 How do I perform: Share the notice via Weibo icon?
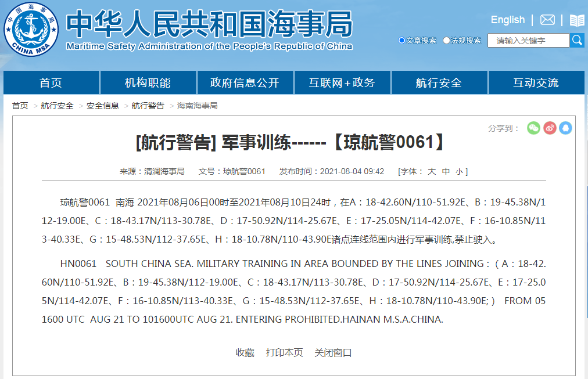point(550,128)
